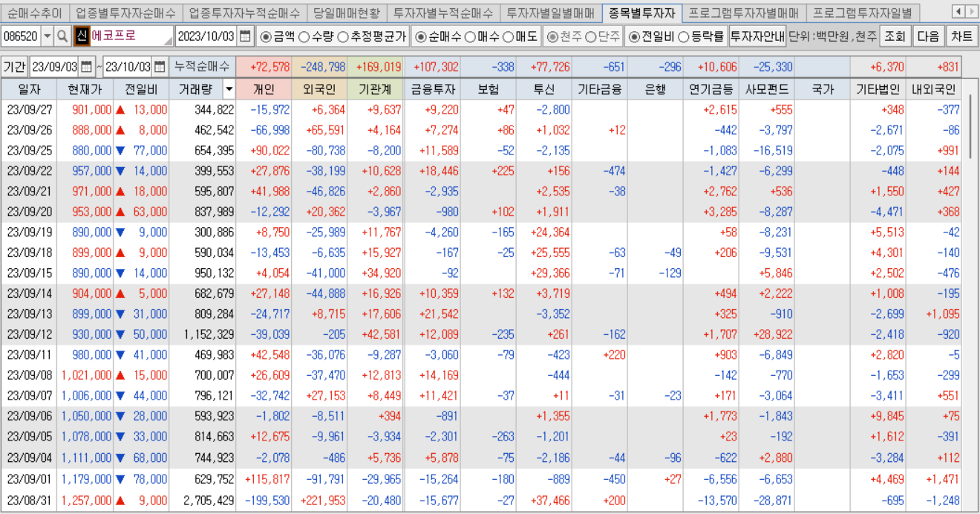Image resolution: width=980 pixels, height=514 pixels.
Task: Open the 기간 end date calendar icon
Action: tap(160, 65)
